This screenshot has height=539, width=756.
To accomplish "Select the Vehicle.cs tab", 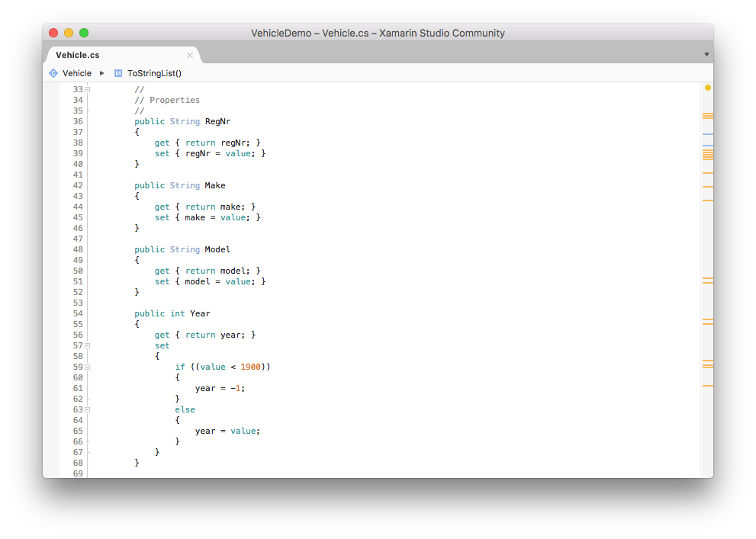I will pyautogui.click(x=122, y=55).
